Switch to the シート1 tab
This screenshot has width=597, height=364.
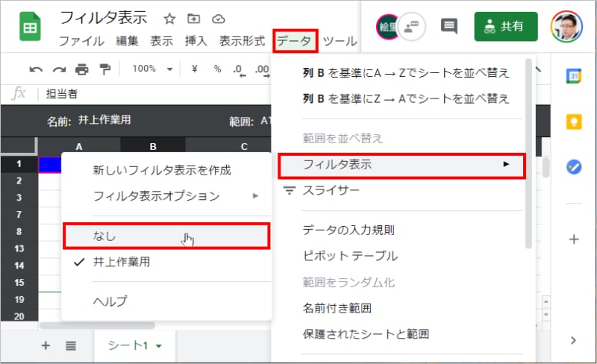click(x=135, y=345)
